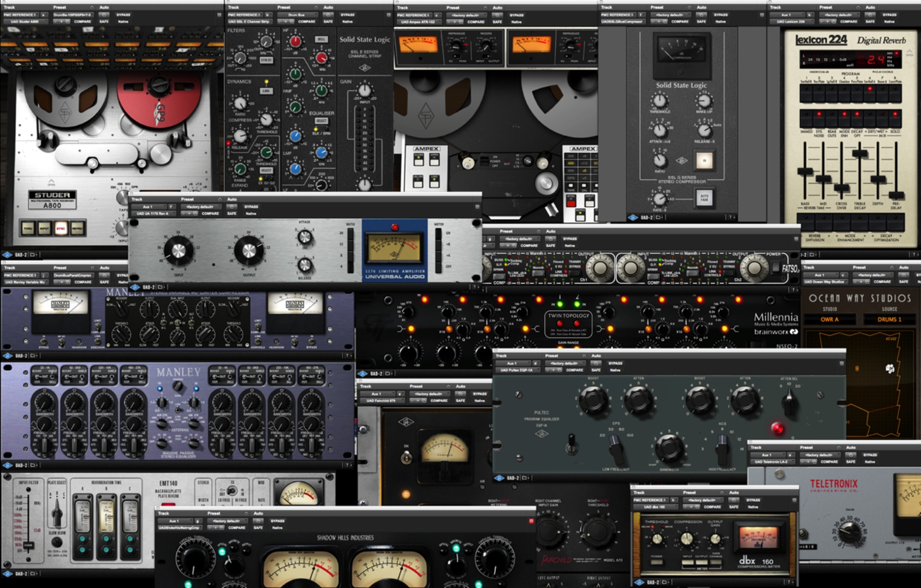Screen dimensions: 921x588
Task: Toggle BYPASS in SSL E Channel Strip header
Action: pyautogui.click(x=347, y=15)
